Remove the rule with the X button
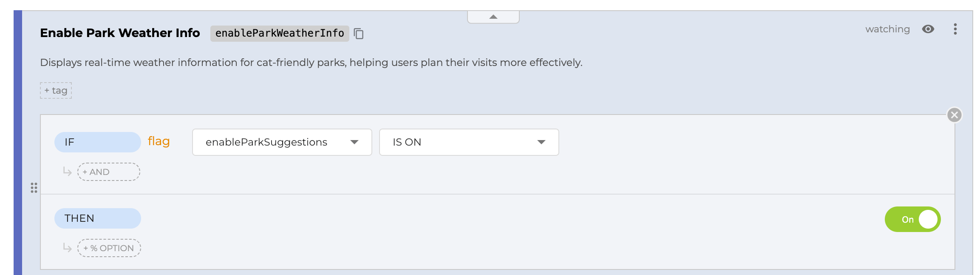Viewport: 980px width, 275px height. (954, 115)
